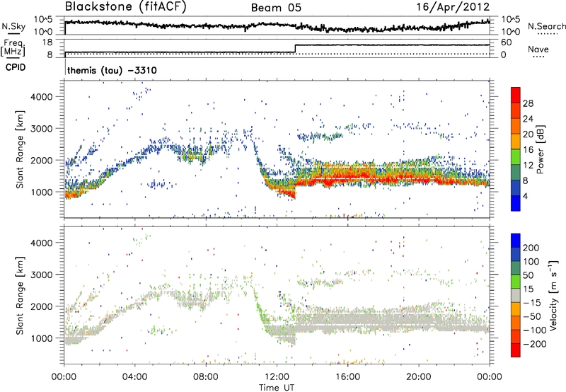Click the 'CPID' label
The width and height of the screenshot is (566, 392).
[16, 67]
